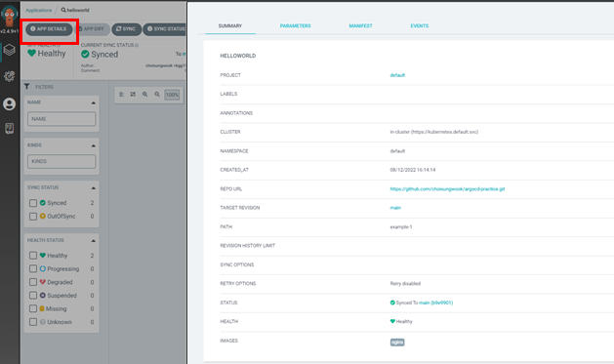Collapse the Sync Status filter section
Image resolution: width=614 pixels, height=364 pixels.
pyautogui.click(x=93, y=188)
